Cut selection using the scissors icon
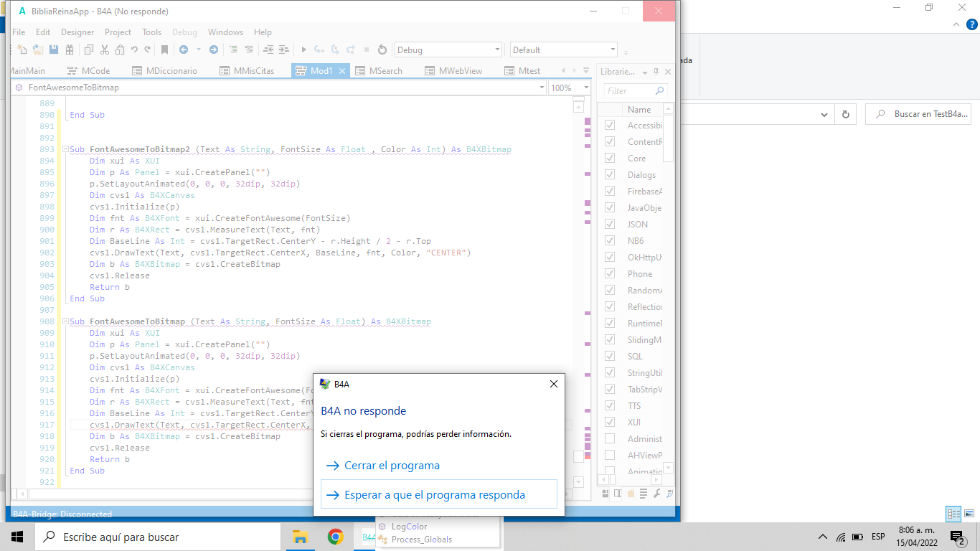This screenshot has width=980, height=551. 104,50
